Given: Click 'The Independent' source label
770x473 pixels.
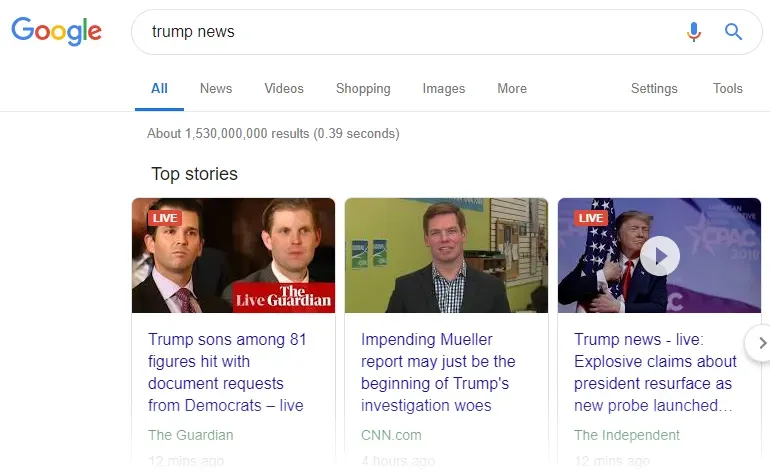Looking at the screenshot, I should 627,435.
